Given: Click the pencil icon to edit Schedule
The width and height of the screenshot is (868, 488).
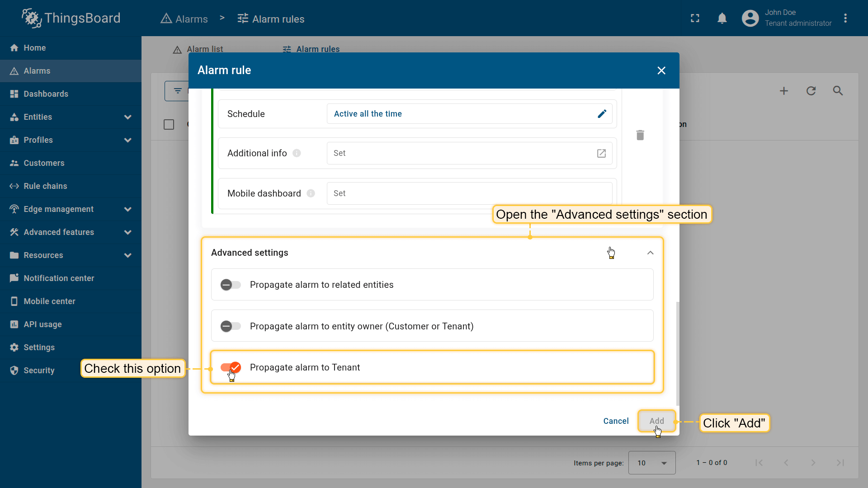Looking at the screenshot, I should (x=602, y=114).
